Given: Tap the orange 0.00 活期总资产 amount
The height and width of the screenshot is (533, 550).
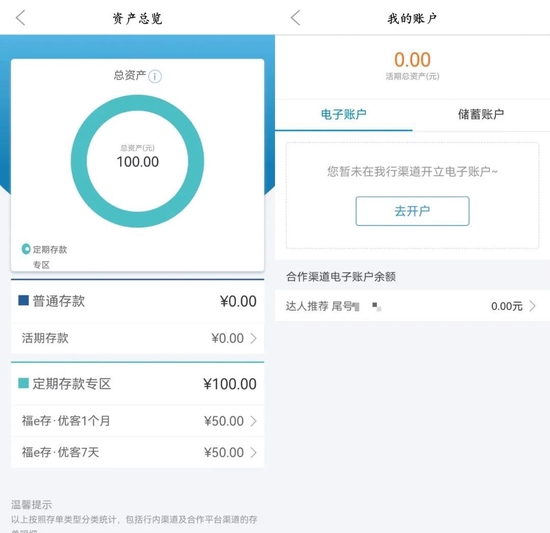Looking at the screenshot, I should (412, 60).
